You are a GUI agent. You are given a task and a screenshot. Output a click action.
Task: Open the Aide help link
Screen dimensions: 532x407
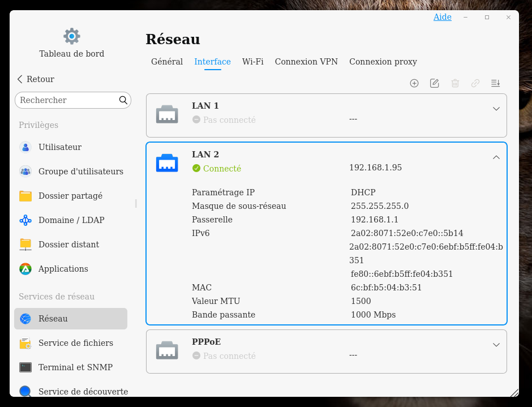point(443,17)
